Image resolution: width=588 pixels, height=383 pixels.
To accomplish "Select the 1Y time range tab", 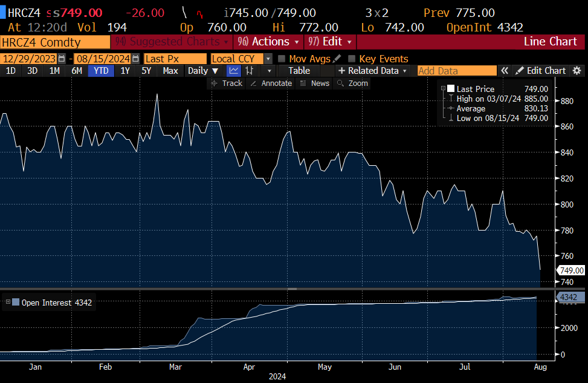I will pos(125,71).
